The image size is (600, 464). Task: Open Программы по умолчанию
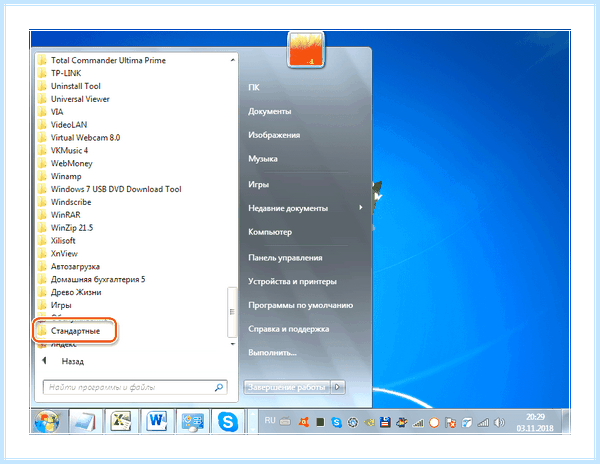pyautogui.click(x=300, y=305)
